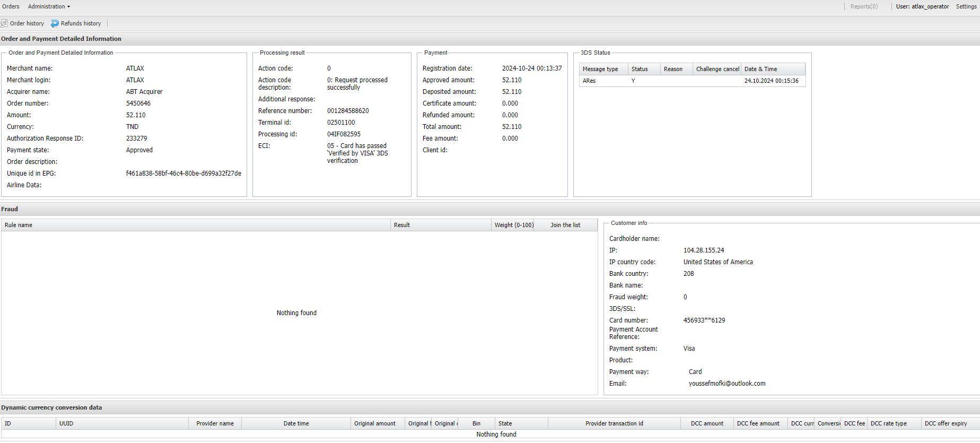980x443 pixels.
Task: Click the Provider name column header
Action: (215, 423)
